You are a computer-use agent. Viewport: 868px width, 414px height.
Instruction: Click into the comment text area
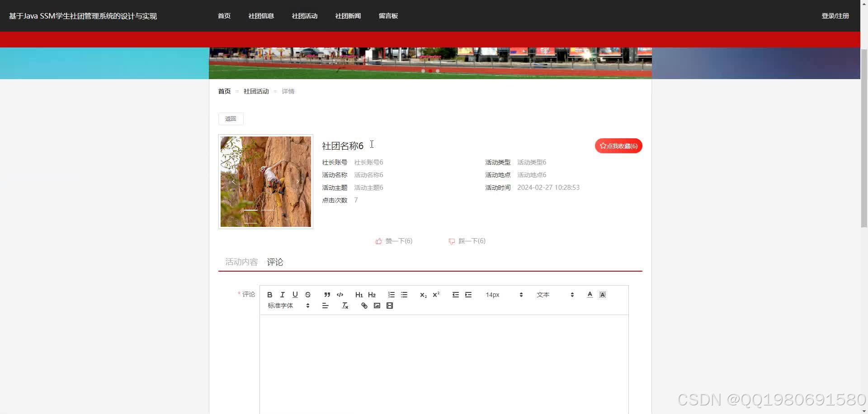(x=444, y=364)
